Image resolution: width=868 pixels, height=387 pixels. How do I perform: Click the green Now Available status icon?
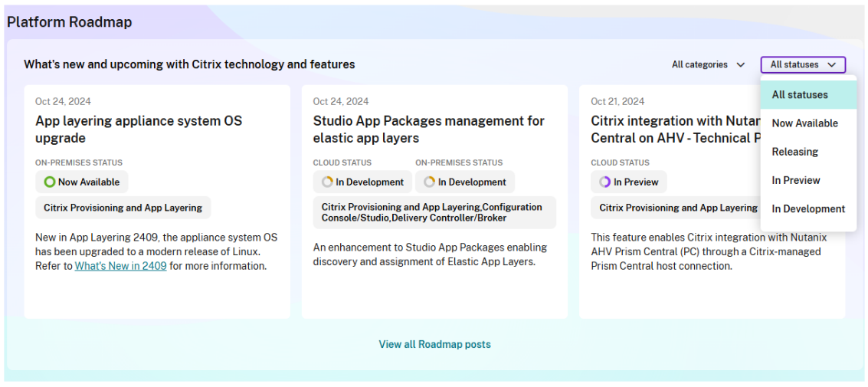50,182
